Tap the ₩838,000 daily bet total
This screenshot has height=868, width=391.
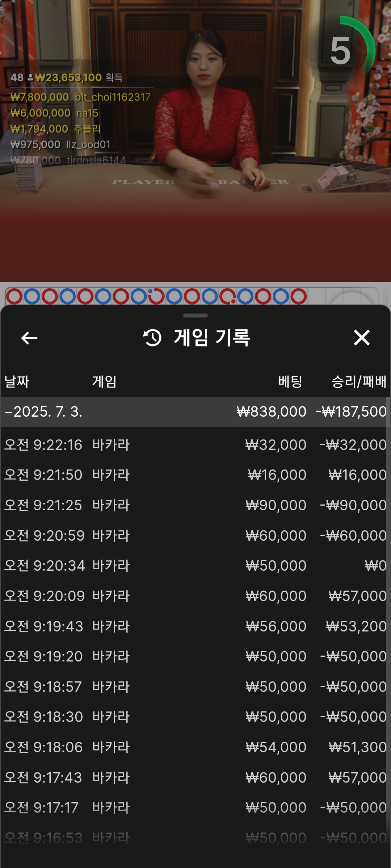pyautogui.click(x=272, y=412)
